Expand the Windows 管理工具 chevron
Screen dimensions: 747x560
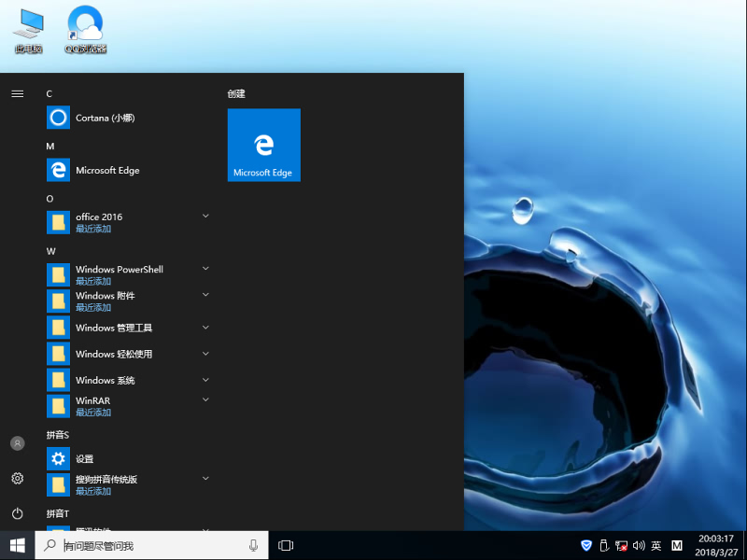pos(205,328)
